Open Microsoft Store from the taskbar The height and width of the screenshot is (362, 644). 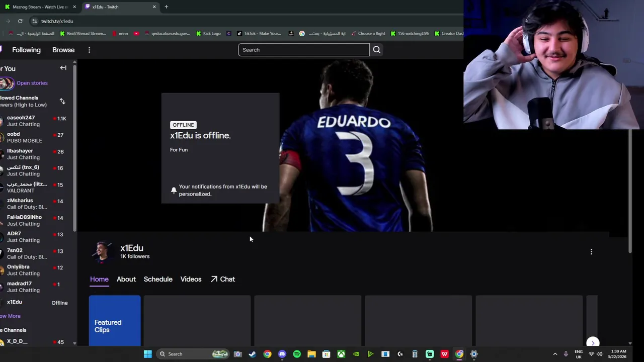[326, 354]
